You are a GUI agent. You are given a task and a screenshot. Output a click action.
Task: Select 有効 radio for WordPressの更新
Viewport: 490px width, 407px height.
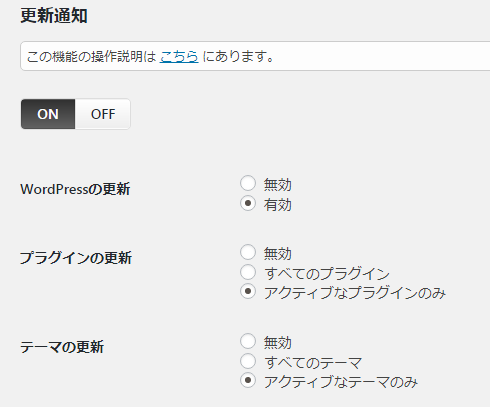point(248,203)
